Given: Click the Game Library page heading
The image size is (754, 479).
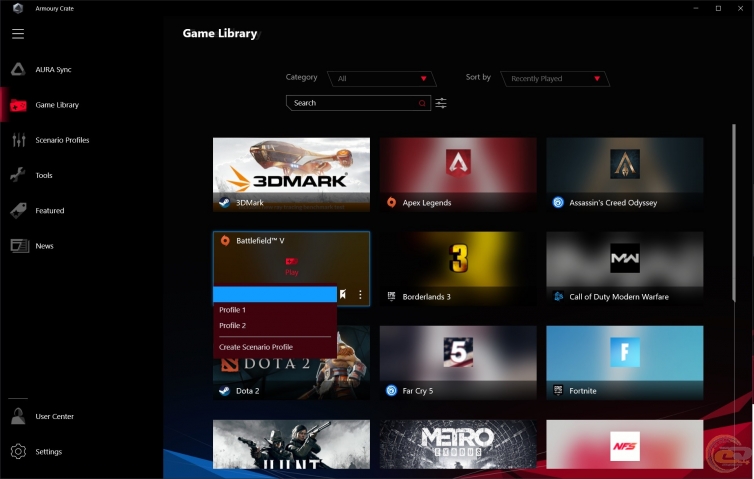Looking at the screenshot, I should point(220,33).
